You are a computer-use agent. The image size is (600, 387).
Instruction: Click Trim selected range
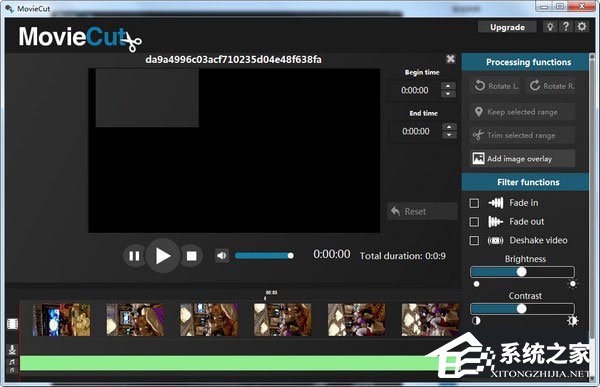pos(522,135)
